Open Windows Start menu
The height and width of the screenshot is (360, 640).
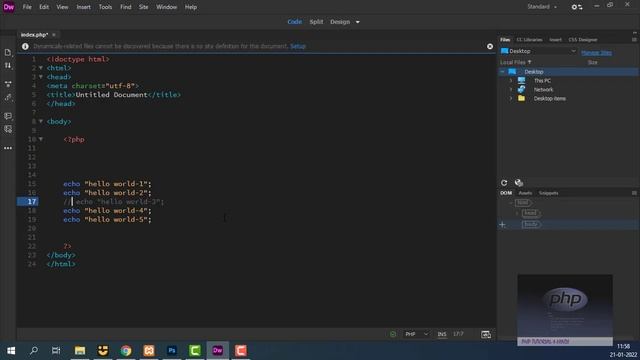click(11, 351)
